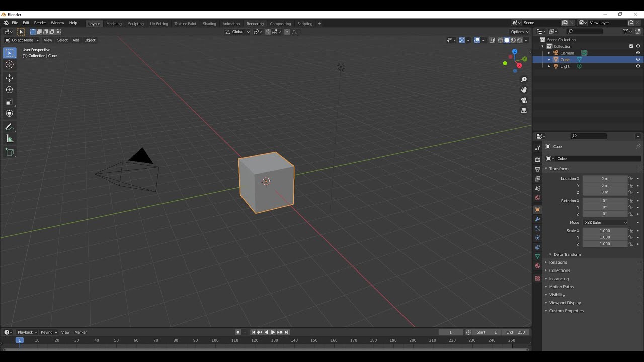Expand the Camera item in outliner

click(549, 53)
